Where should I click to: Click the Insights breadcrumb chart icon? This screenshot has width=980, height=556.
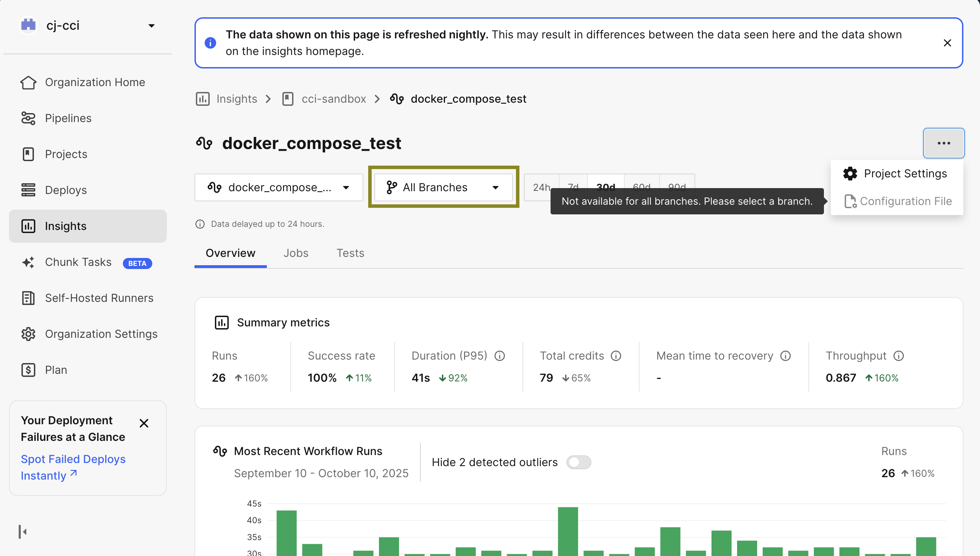[x=202, y=99]
